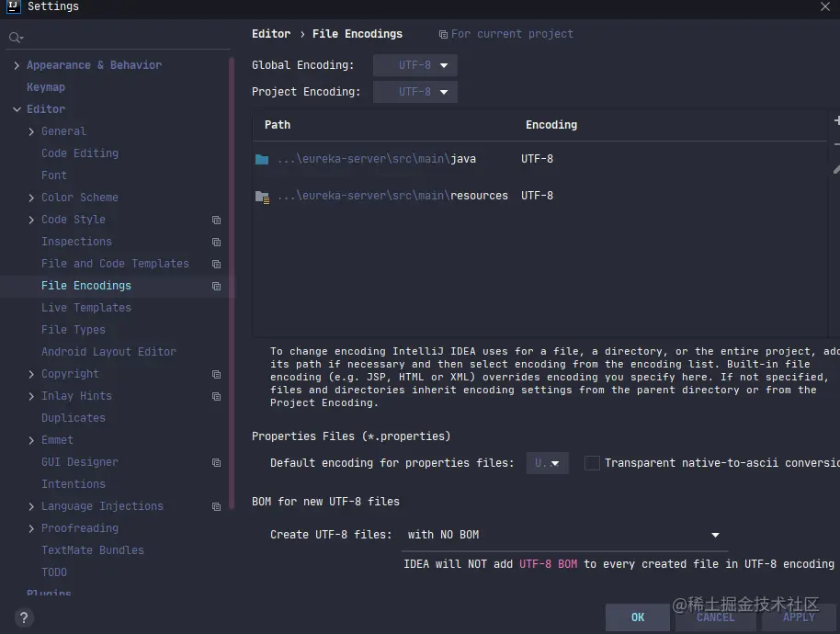Click UTF-8 encoding cell for java path
Image resolution: width=840 pixels, height=634 pixels.
[538, 159]
